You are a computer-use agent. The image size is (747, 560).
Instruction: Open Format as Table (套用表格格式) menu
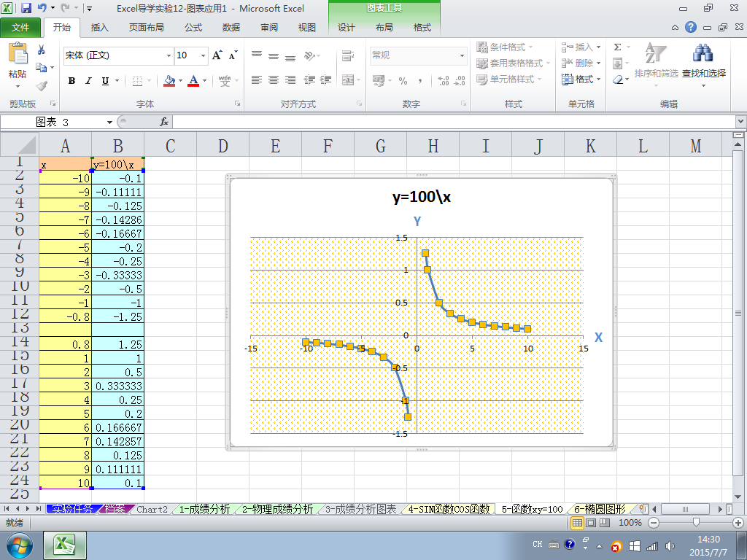pyautogui.click(x=513, y=63)
